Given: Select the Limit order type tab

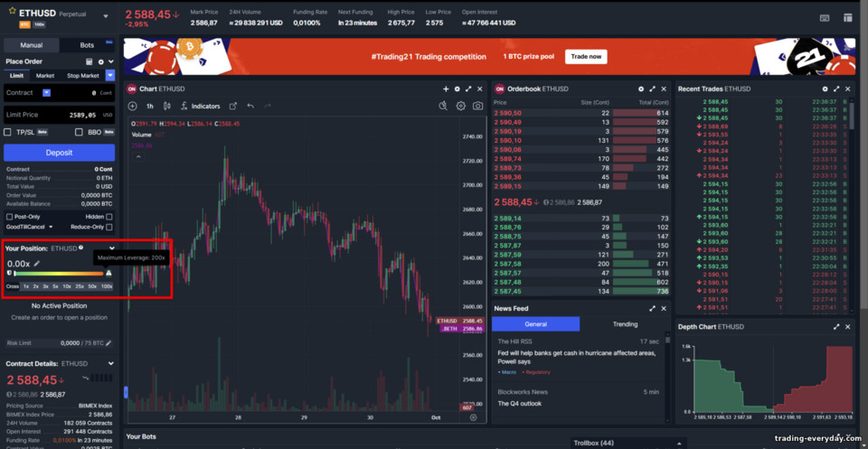Looking at the screenshot, I should [16, 75].
